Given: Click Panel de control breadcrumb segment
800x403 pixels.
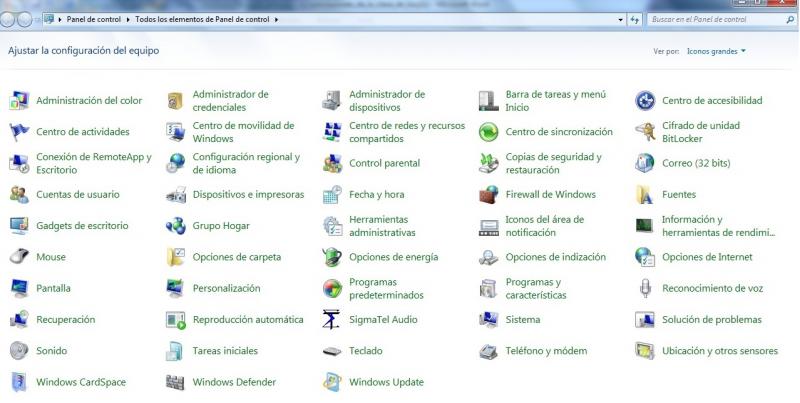Looking at the screenshot, I should pyautogui.click(x=94, y=19).
